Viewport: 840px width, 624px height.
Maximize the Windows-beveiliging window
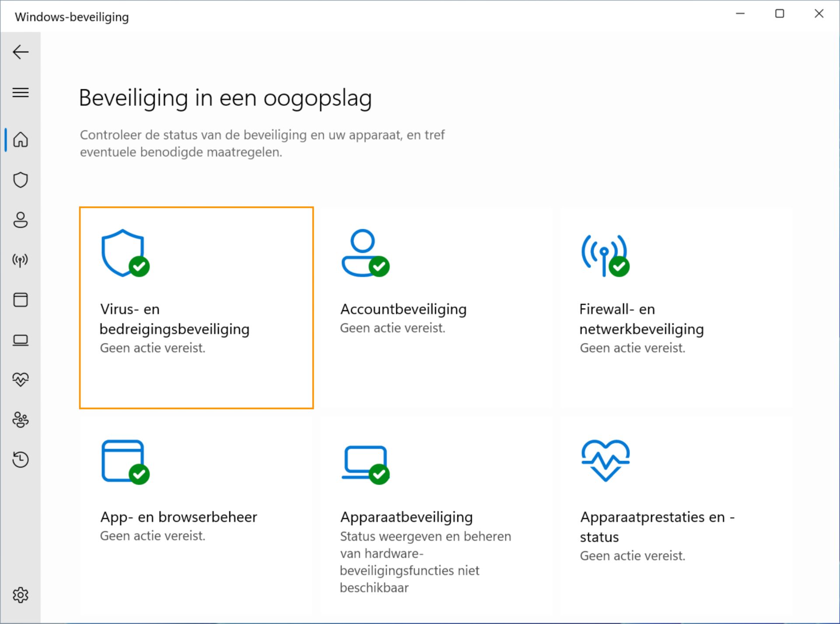pyautogui.click(x=780, y=14)
